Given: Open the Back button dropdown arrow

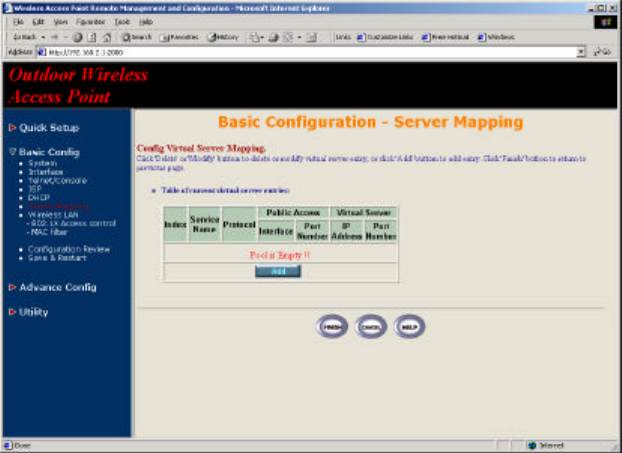Looking at the screenshot, I should (x=43, y=37).
